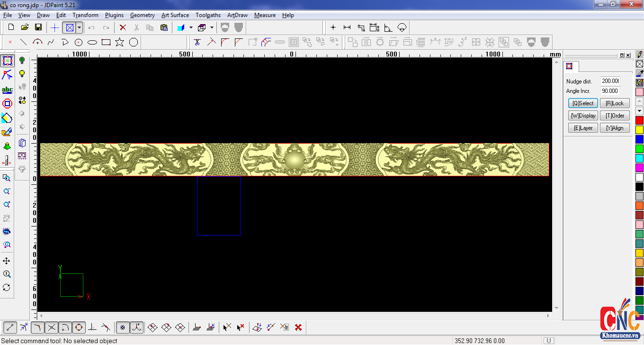
Task: Expand the view mode dropdown arrow
Action: click(79, 27)
